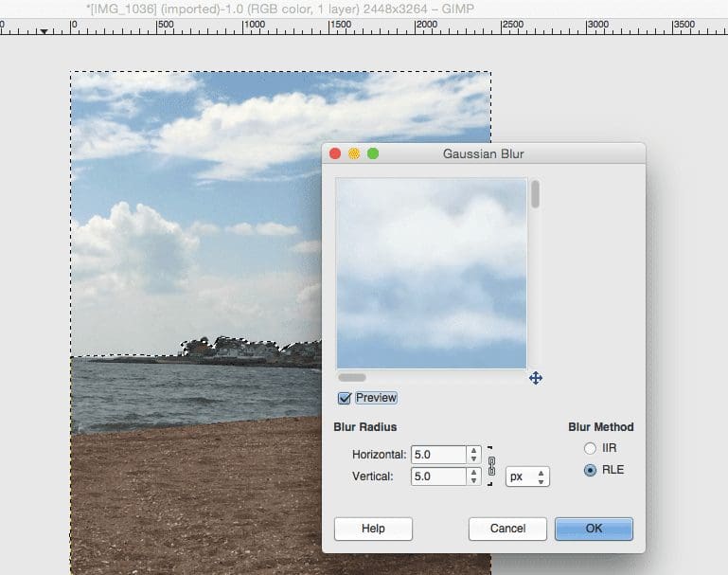Image resolution: width=728 pixels, height=575 pixels.
Task: Click the Vertical blur radius field
Action: 438,476
